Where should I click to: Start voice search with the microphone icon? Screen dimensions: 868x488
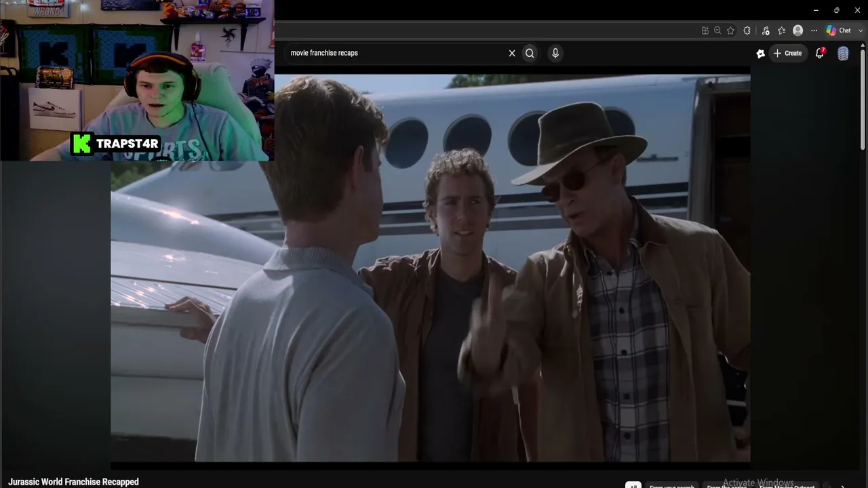point(555,53)
